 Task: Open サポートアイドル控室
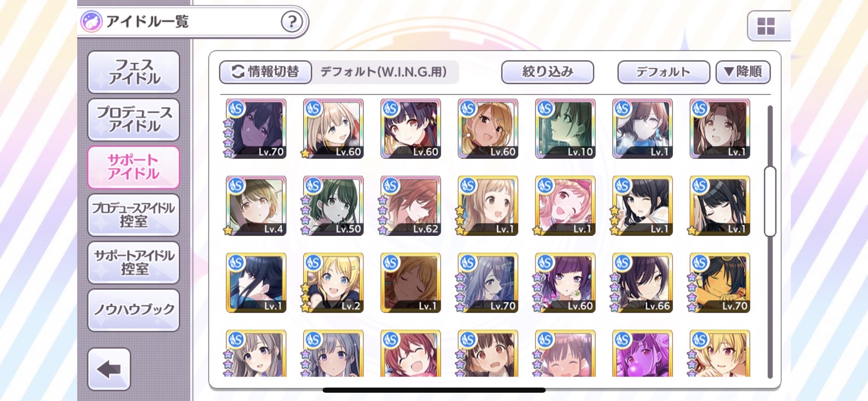pos(134,262)
